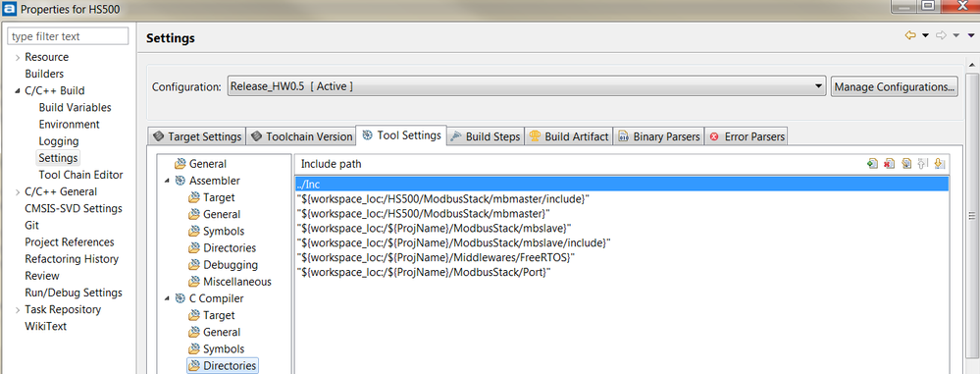Select Build Variables page
This screenshot has width=980, height=374.
point(75,108)
